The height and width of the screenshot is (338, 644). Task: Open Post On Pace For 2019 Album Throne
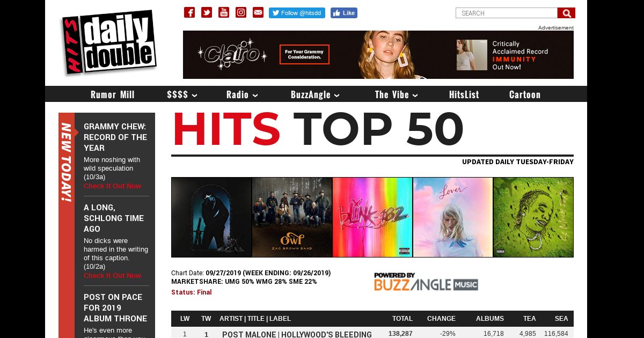pyautogui.click(x=115, y=308)
